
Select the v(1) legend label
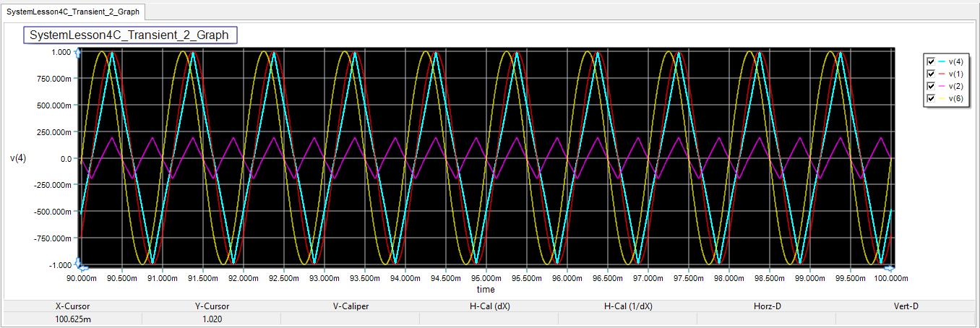(x=955, y=74)
